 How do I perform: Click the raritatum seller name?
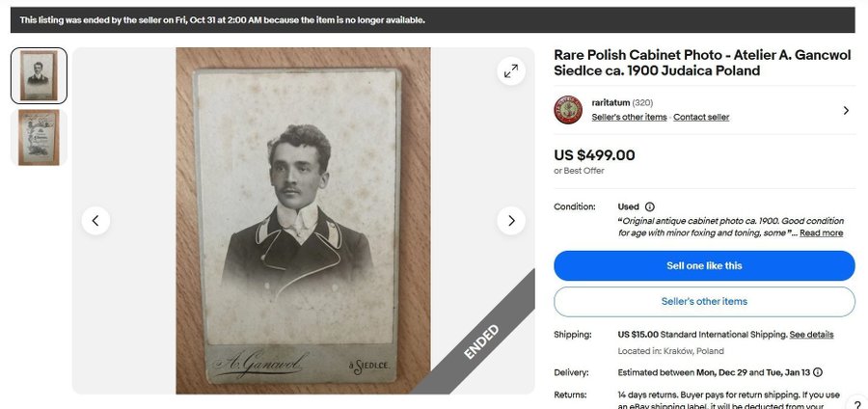click(610, 103)
